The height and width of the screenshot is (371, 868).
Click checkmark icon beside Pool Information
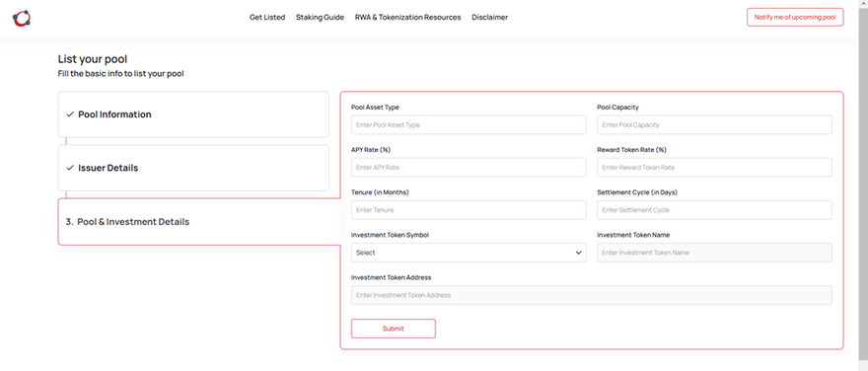(x=70, y=114)
